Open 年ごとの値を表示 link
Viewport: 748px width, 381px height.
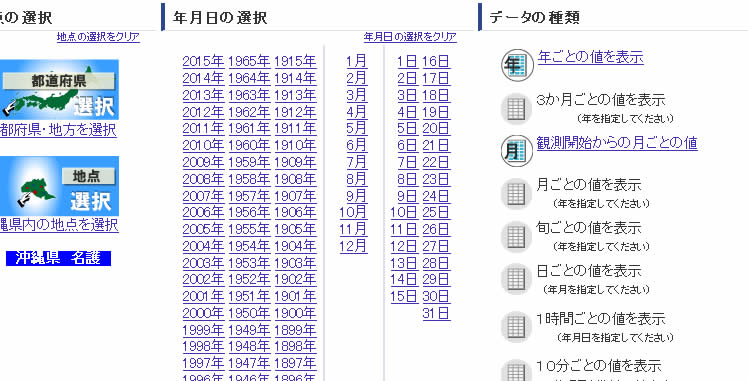(591, 57)
